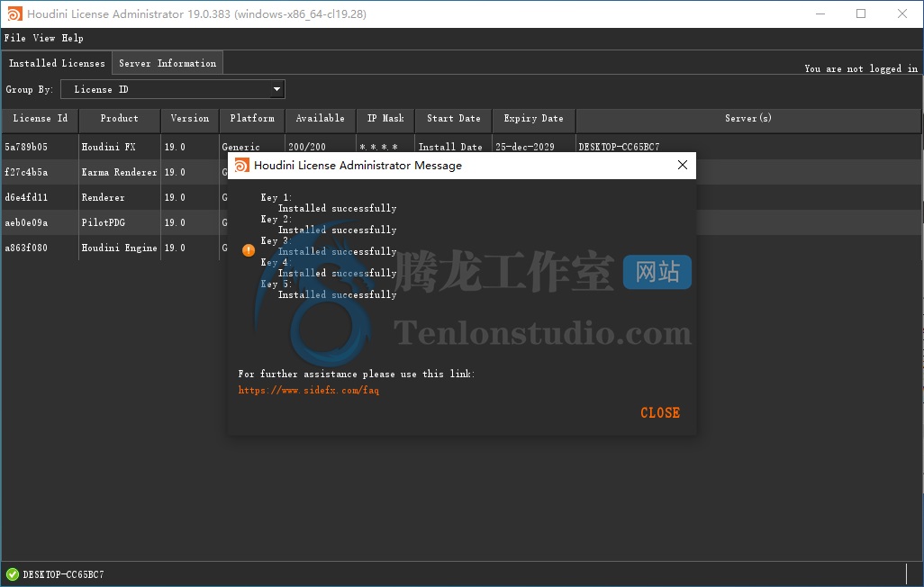
Task: Sort by the Expiry Date column header
Action: coord(533,119)
